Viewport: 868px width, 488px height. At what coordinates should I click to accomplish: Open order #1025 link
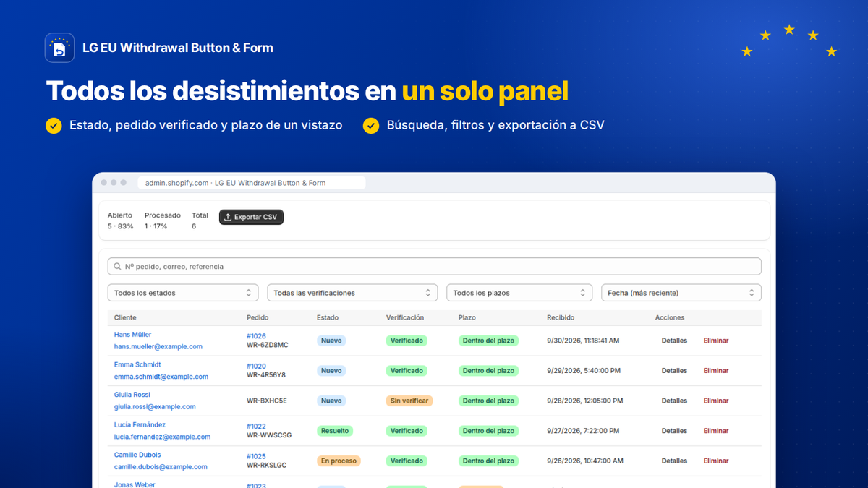pyautogui.click(x=256, y=457)
